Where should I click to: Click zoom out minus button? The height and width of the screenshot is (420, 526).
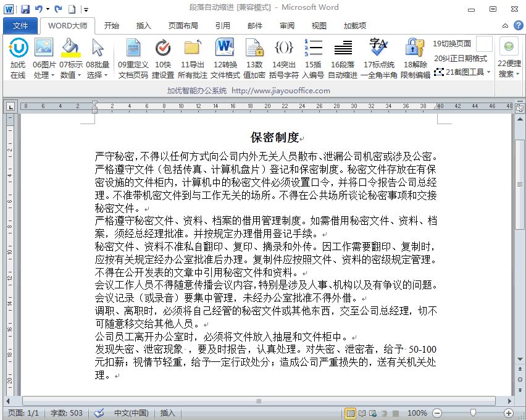click(x=436, y=413)
